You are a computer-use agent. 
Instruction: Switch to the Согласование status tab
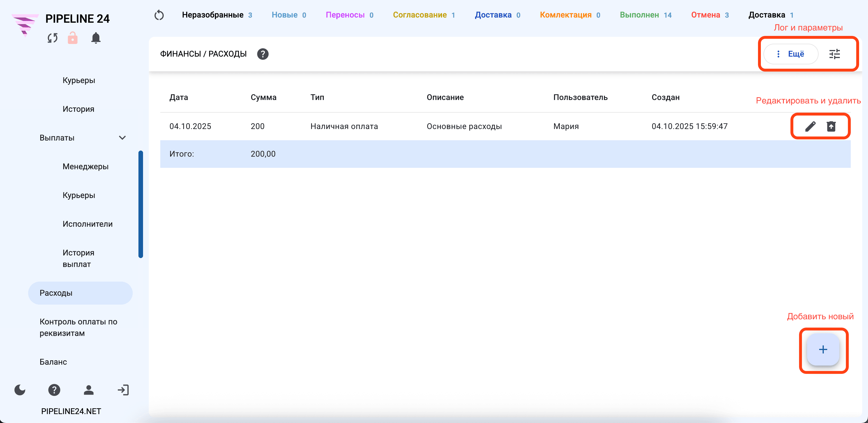point(424,15)
